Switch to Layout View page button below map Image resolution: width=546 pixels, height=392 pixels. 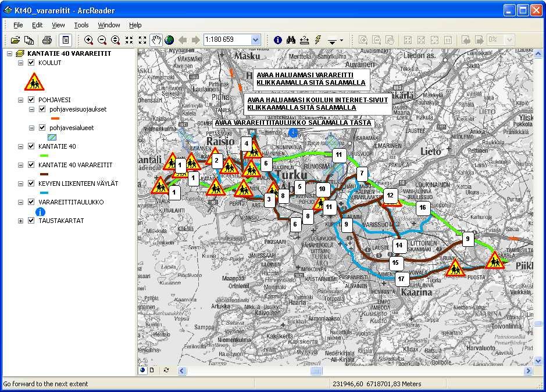[x=152, y=370]
